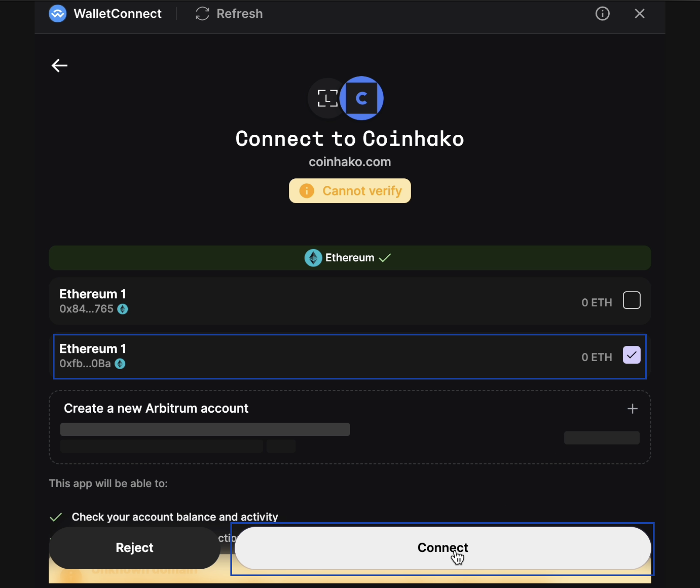Image resolution: width=700 pixels, height=588 pixels.
Task: Click the Refresh text label
Action: (x=240, y=14)
